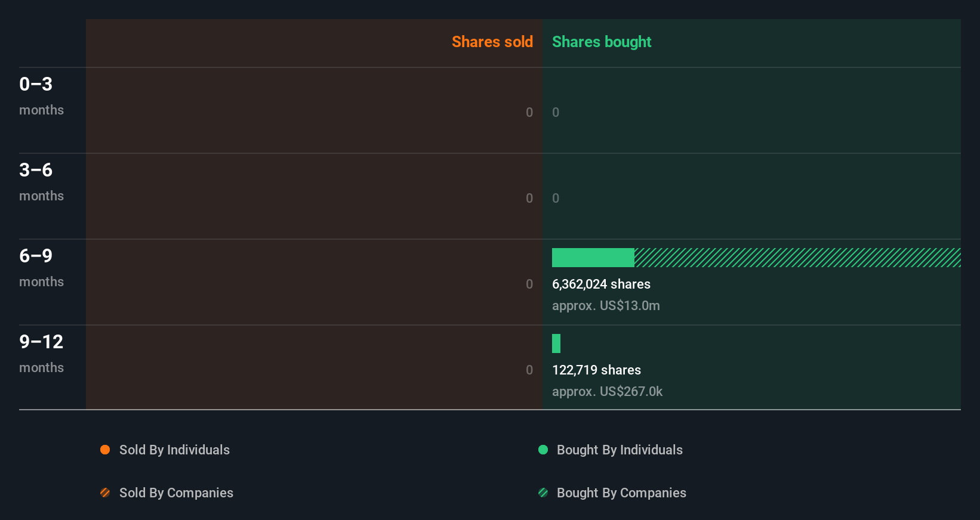Select the 0–3 months row label
Viewport: 980px width, 520px height.
point(41,95)
